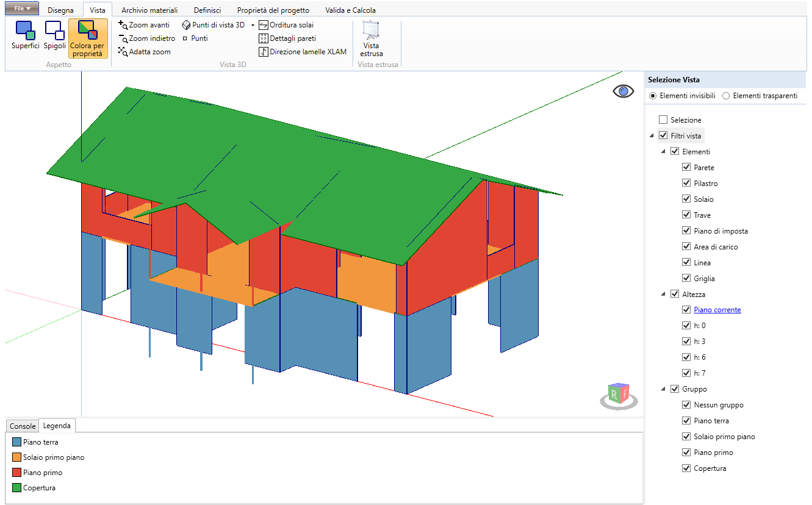Uncheck the Elementi group checkbox
The image size is (812, 505).
(675, 151)
